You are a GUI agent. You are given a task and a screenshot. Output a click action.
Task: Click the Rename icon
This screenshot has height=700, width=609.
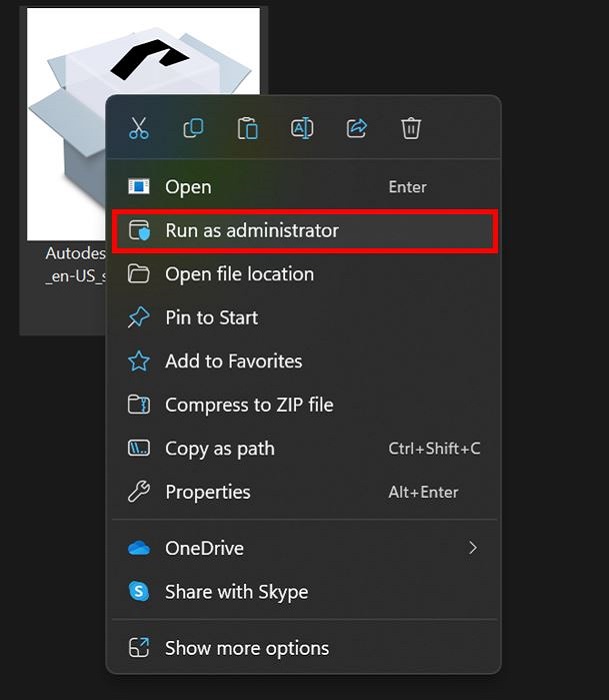[x=302, y=129]
